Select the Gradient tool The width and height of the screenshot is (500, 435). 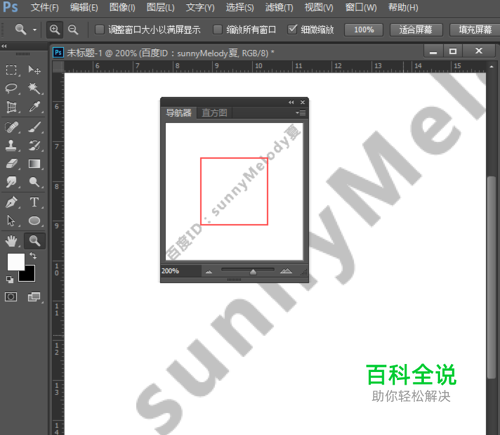click(34, 164)
